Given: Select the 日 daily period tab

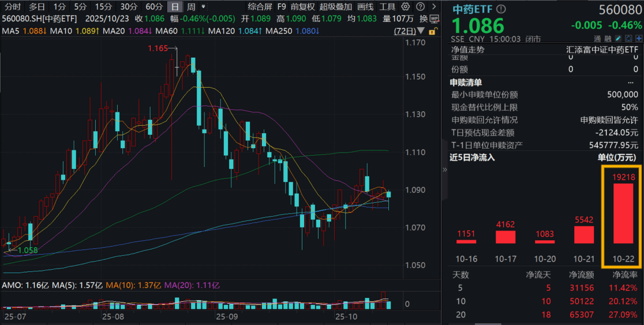Looking at the screenshot, I should pyautogui.click(x=175, y=6).
